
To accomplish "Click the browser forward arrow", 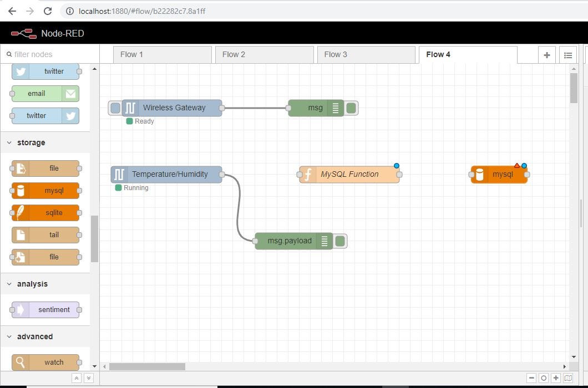I will click(x=30, y=11).
